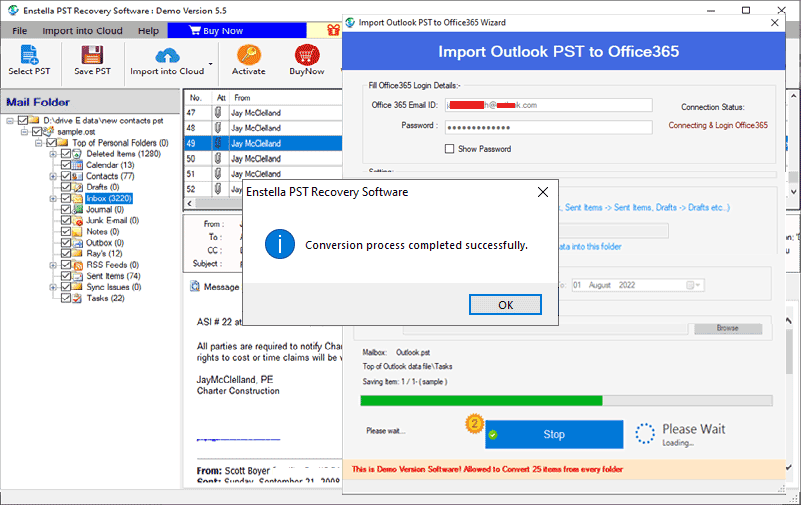Collapse the sample.ost tree node
The image size is (801, 505).
tap(22, 131)
